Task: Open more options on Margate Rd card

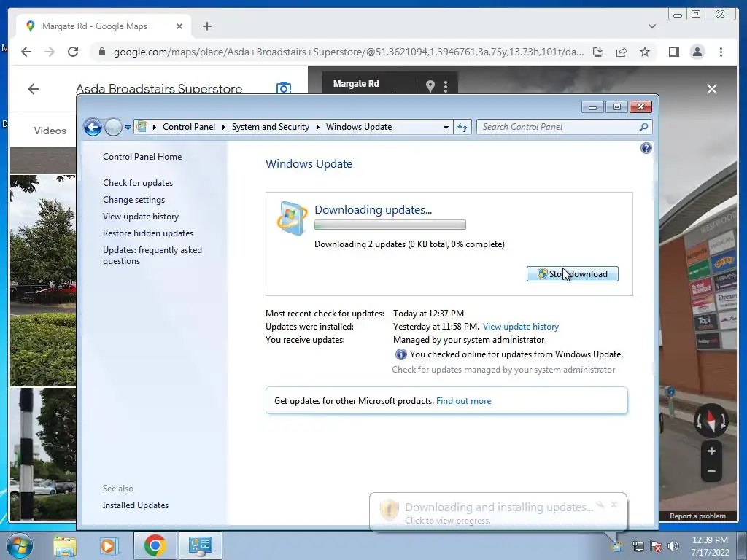Action: coord(446,86)
